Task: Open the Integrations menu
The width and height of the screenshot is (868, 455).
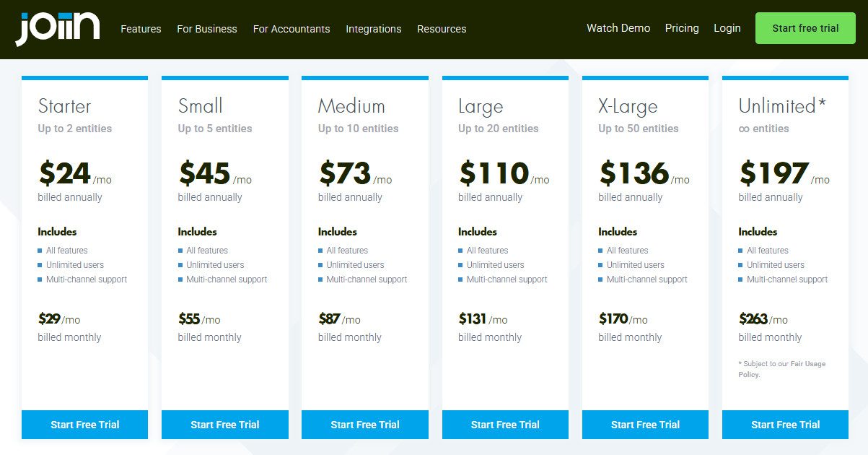Action: pos(374,29)
